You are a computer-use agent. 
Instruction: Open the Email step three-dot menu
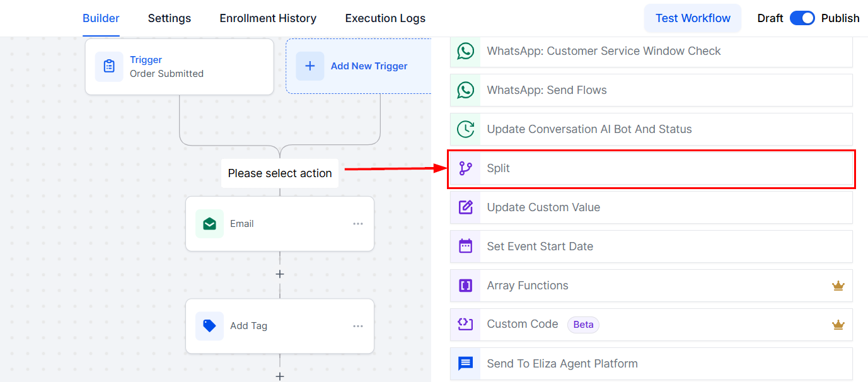click(358, 224)
